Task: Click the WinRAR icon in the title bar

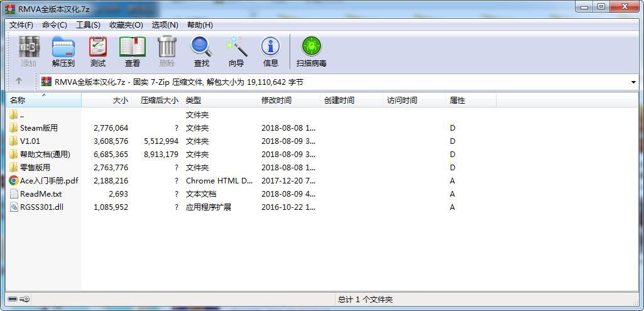Action: 10,9
